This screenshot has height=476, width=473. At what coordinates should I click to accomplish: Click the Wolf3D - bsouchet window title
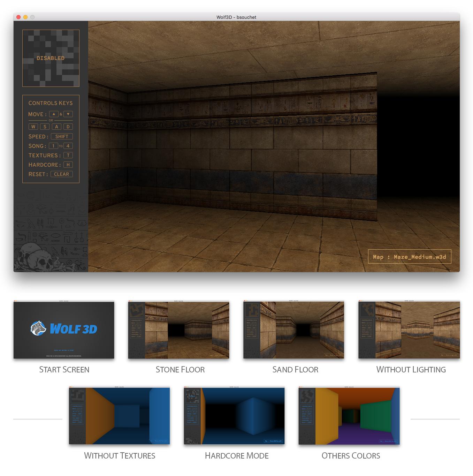tap(236, 17)
